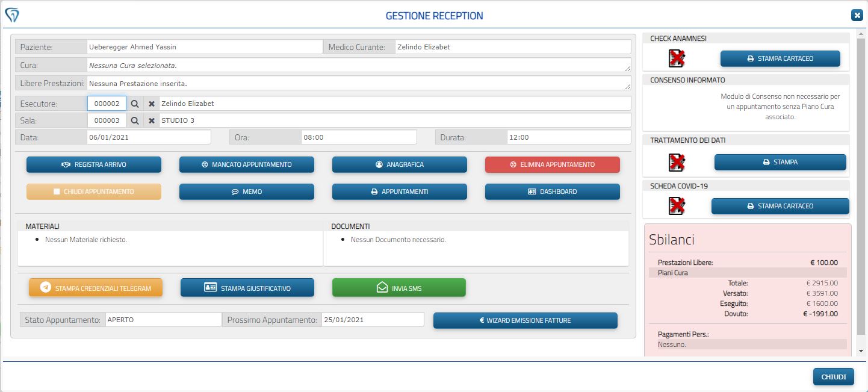Print the anamnesis with STAMPA CARTACEO
The width and height of the screenshot is (868, 392).
(x=780, y=58)
